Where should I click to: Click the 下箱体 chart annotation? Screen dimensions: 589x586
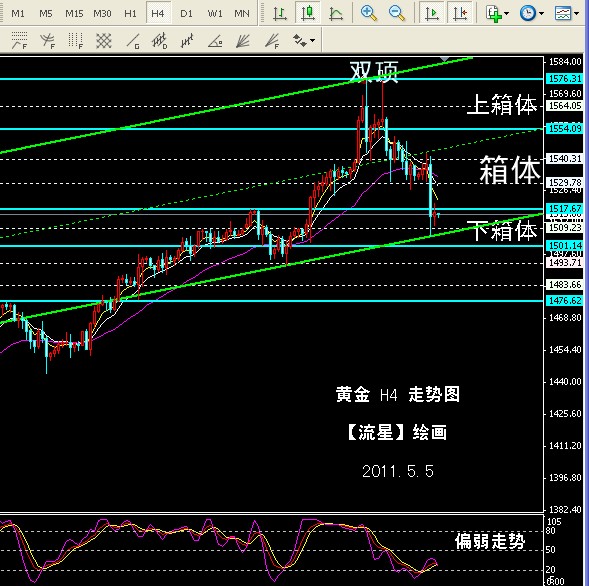[x=503, y=230]
